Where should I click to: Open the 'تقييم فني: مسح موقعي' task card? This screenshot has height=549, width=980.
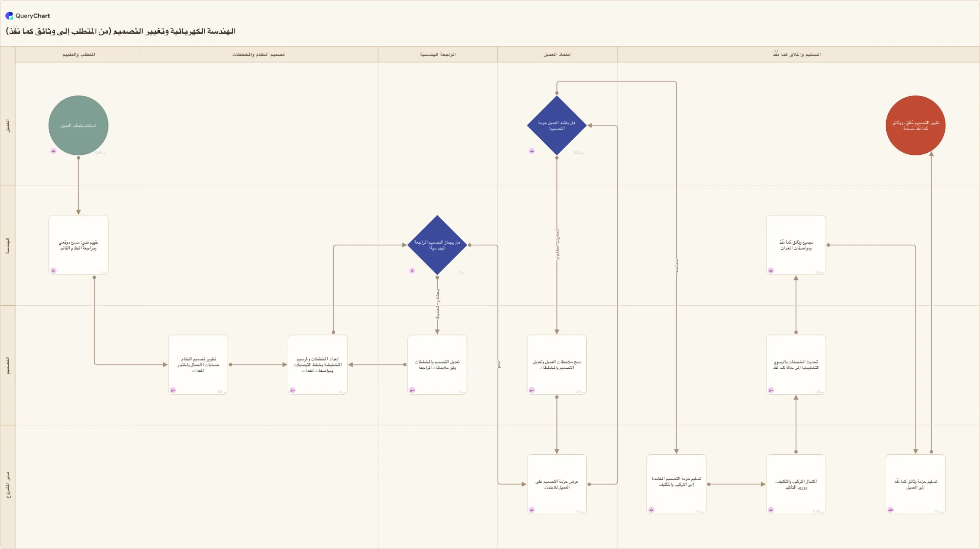pos(78,245)
